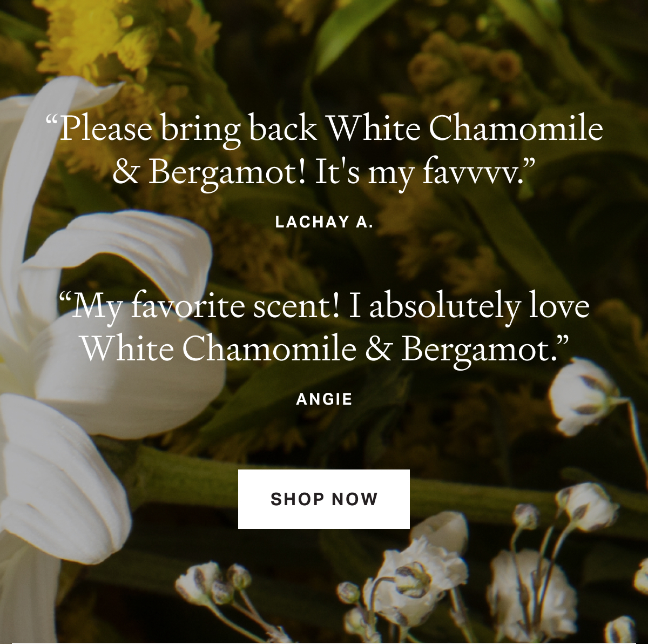The height and width of the screenshot is (644, 648).
Task: Click "I absolutely love" in Angie's quote
Action: click(x=469, y=306)
